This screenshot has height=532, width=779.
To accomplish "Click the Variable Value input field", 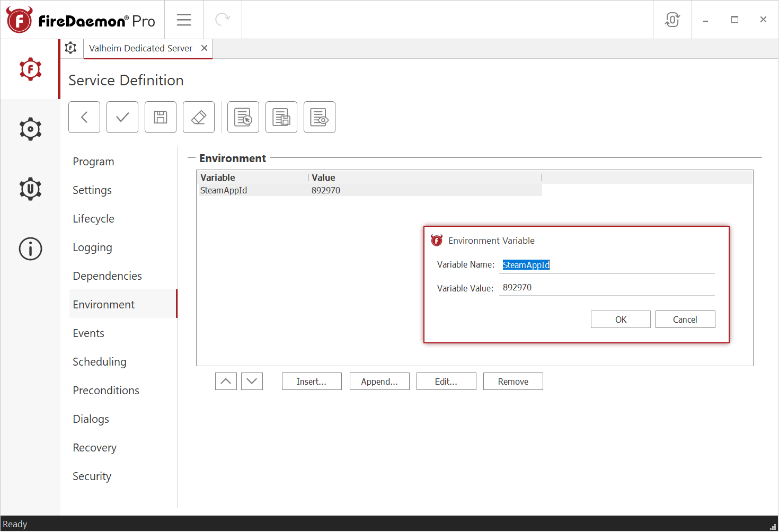I will pos(607,287).
